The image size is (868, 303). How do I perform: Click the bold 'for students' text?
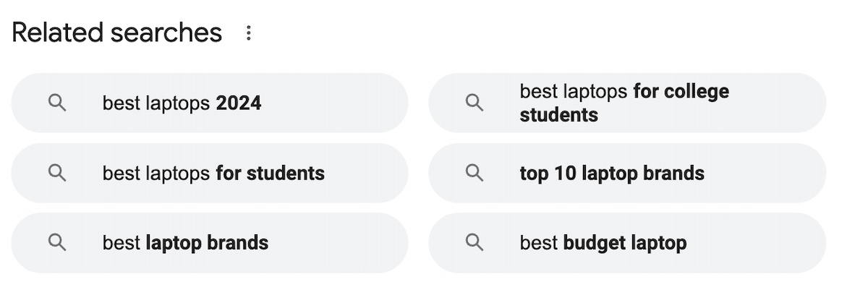[x=271, y=174]
